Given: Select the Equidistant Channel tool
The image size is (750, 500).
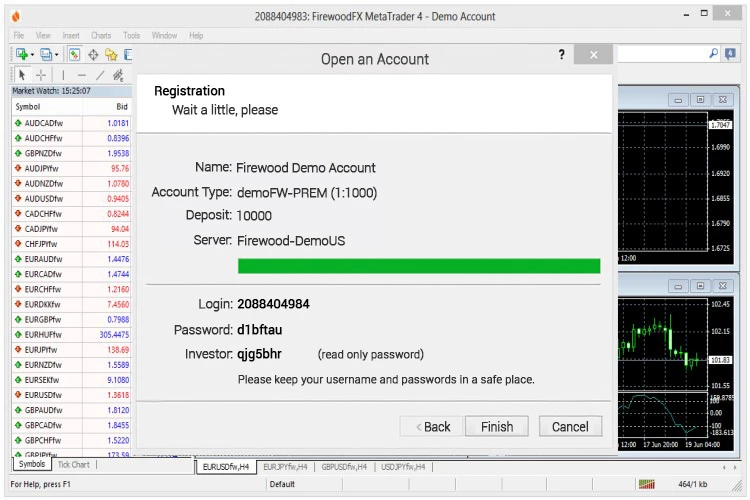Looking at the screenshot, I should coord(118,75).
